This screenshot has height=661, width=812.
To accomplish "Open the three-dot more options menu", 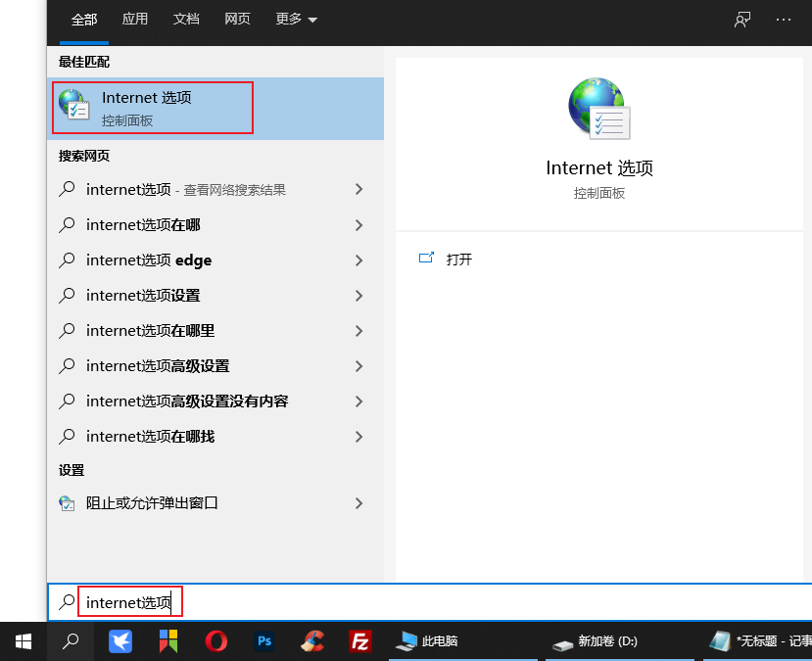I will (x=783, y=20).
